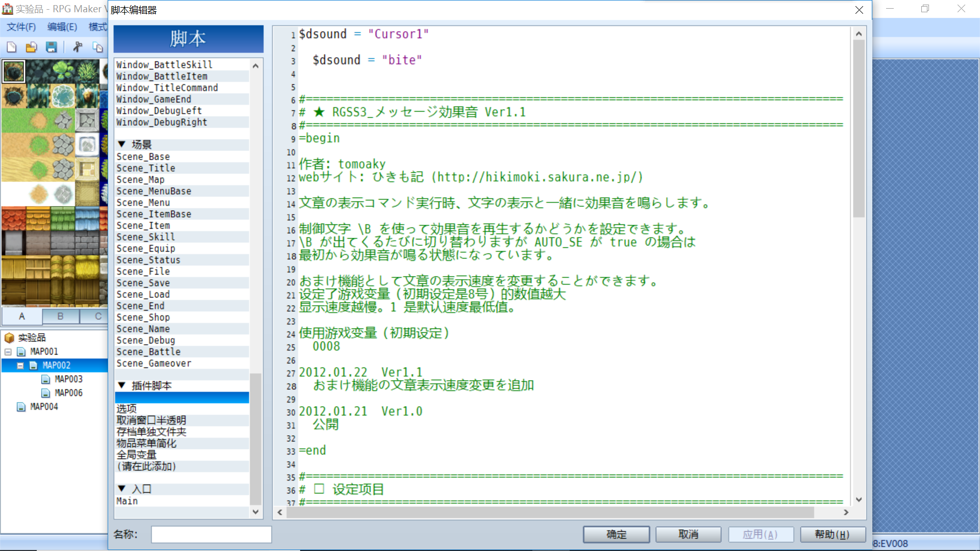Click the Cut scissors toolbar icon
The height and width of the screenshot is (551, 980).
78,47
